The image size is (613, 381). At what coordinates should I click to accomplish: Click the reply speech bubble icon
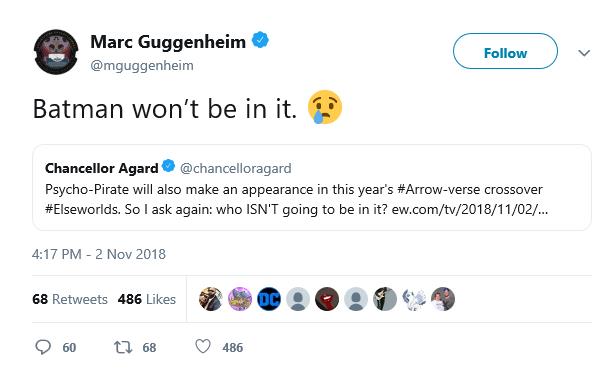(x=43, y=347)
